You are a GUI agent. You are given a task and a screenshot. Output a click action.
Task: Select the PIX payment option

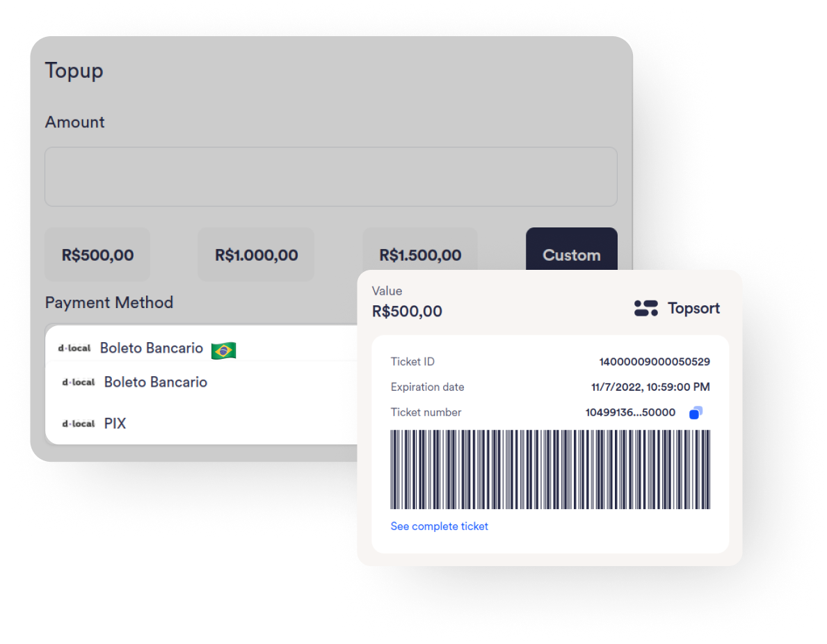[115, 424]
